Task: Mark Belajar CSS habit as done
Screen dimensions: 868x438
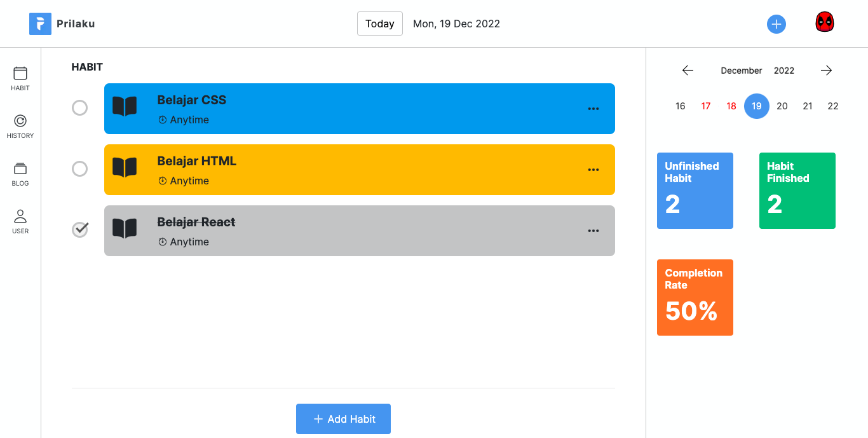Action: [x=79, y=108]
